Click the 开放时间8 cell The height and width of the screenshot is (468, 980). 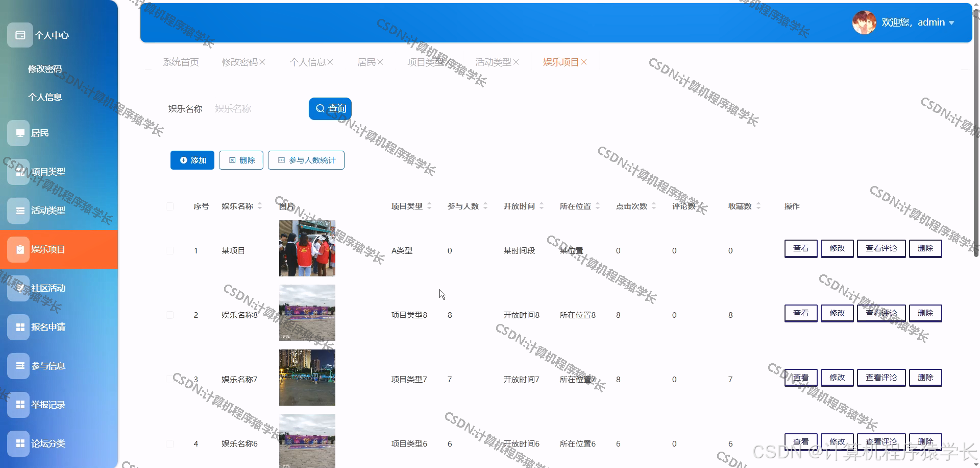[522, 315]
